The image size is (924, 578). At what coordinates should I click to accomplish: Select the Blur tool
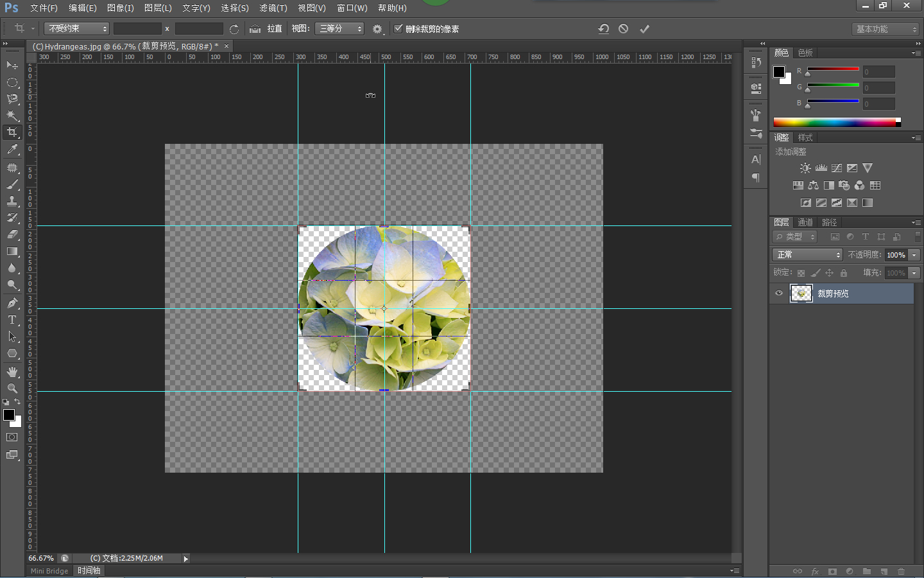(x=12, y=268)
